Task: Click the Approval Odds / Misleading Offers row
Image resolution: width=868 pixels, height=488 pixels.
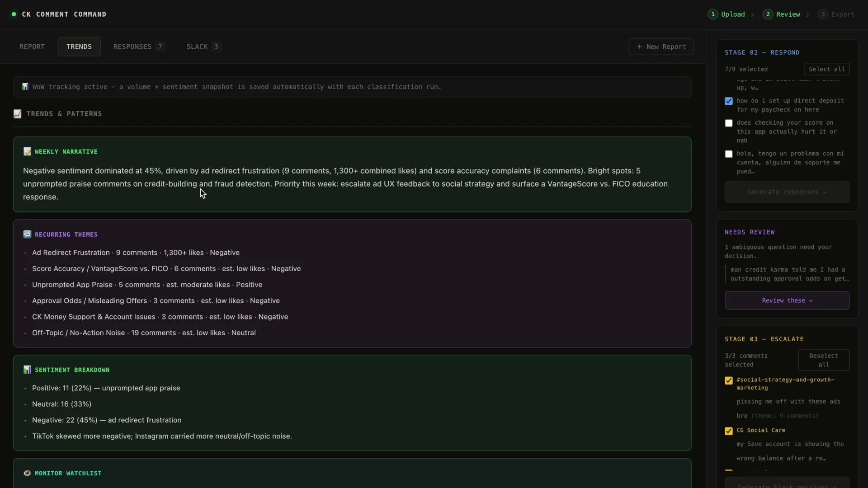Action: (x=156, y=300)
